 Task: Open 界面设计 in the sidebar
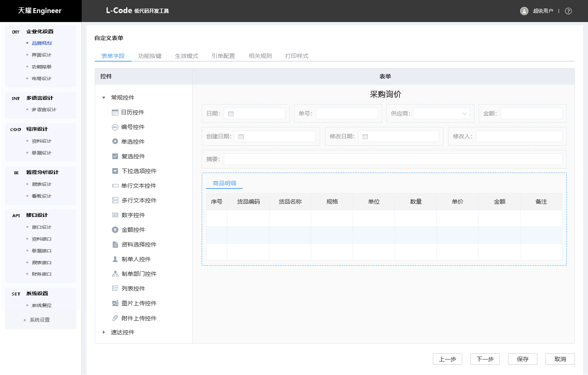[42, 55]
